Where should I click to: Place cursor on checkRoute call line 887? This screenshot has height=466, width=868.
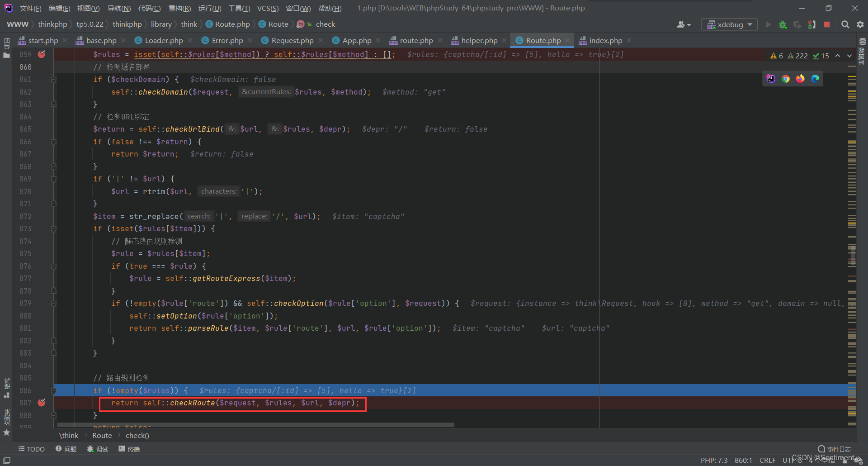pos(235,403)
